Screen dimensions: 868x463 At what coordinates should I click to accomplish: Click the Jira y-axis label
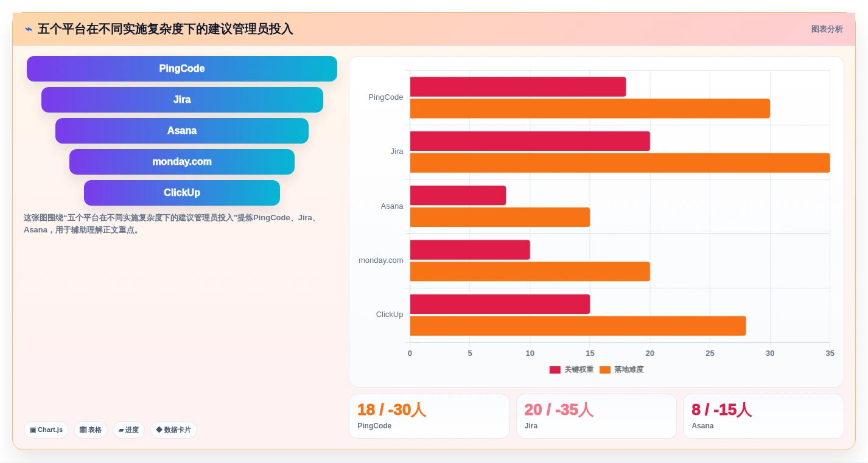tap(397, 151)
